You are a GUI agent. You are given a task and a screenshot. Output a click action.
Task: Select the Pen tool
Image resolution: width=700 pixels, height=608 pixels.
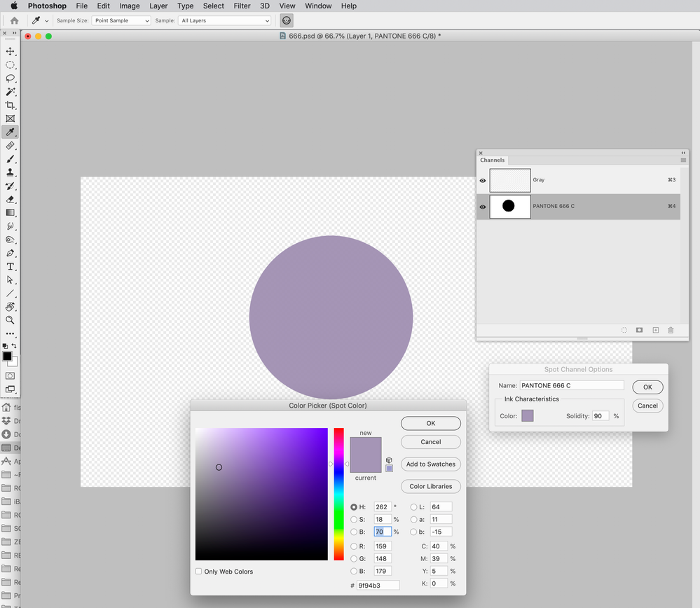click(x=10, y=253)
